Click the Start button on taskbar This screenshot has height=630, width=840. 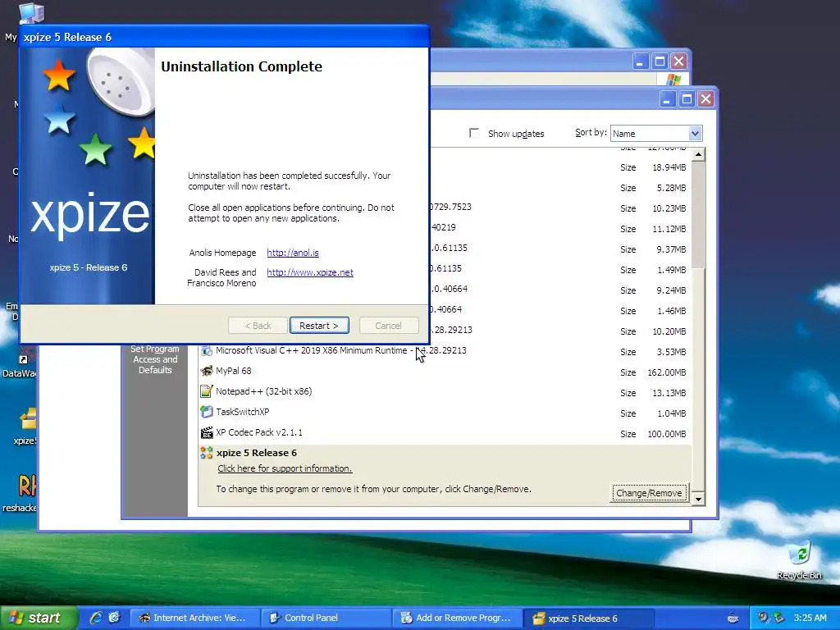pos(38,619)
